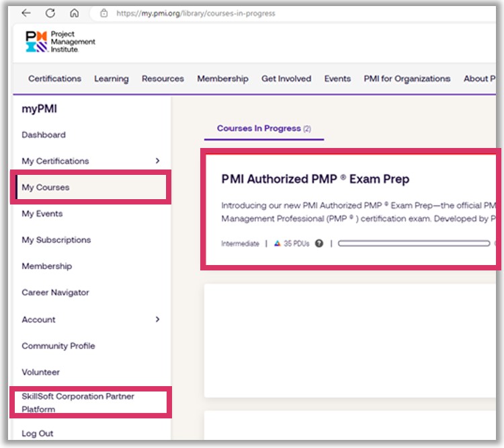
Task: Click the course progress bar
Action: click(x=413, y=244)
